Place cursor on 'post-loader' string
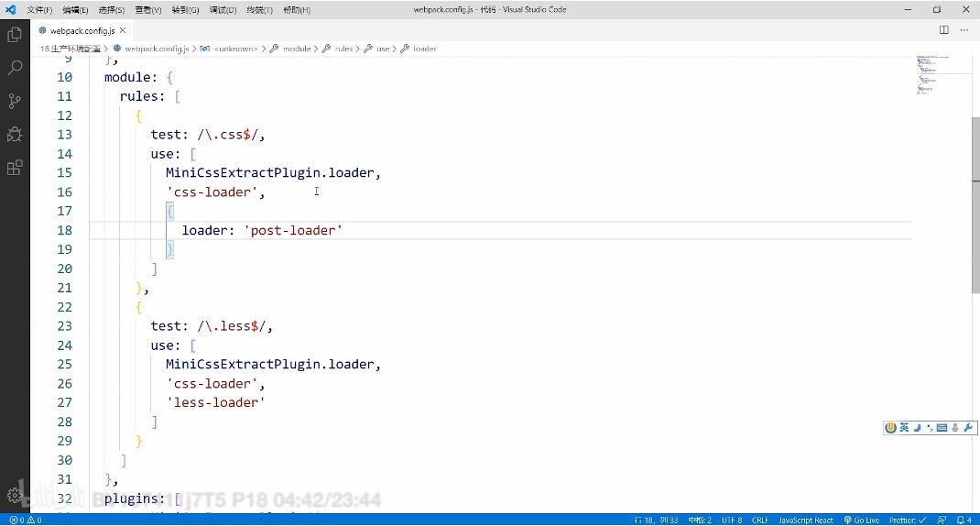 (x=293, y=230)
